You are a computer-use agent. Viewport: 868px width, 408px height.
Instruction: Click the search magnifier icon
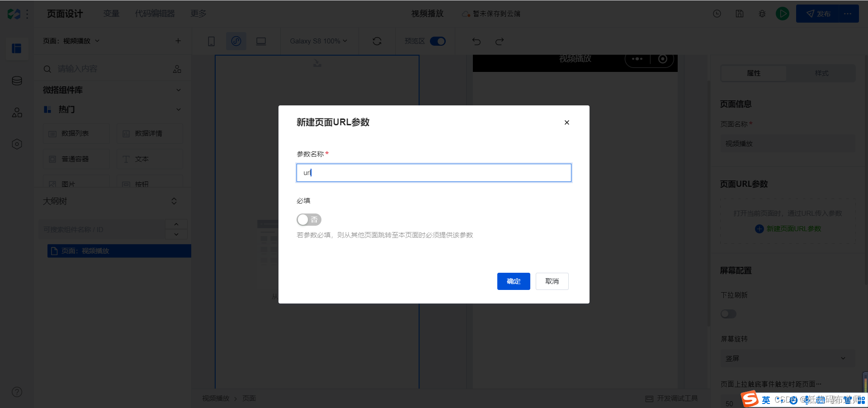point(47,69)
